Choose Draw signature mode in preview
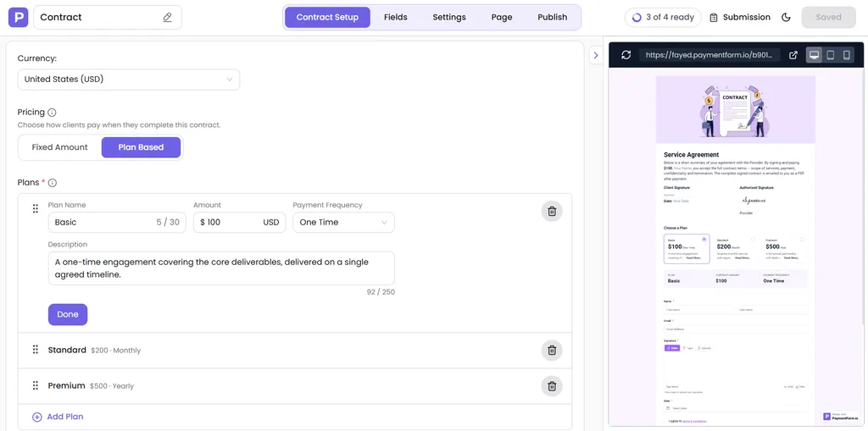This screenshot has width=868, height=431. pyautogui.click(x=672, y=348)
